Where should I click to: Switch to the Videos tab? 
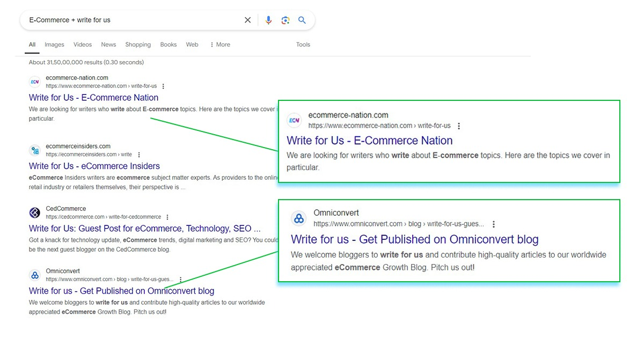[x=83, y=45]
